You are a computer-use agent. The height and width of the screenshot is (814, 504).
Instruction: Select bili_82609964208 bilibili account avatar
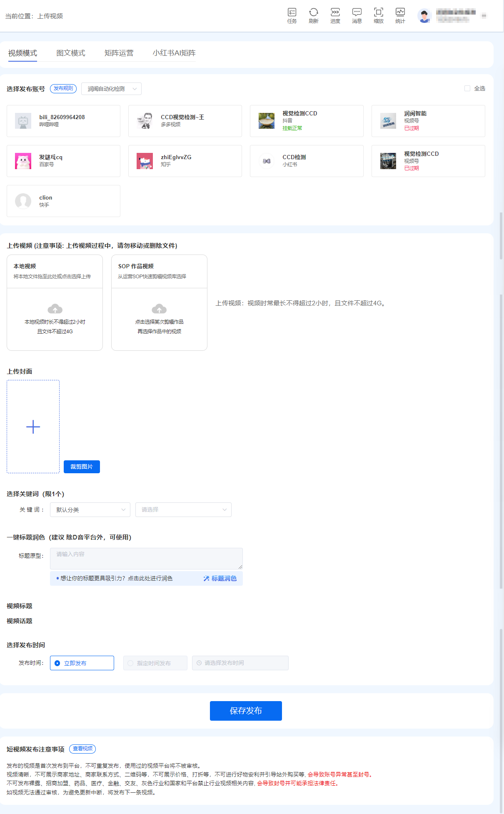[x=23, y=121]
